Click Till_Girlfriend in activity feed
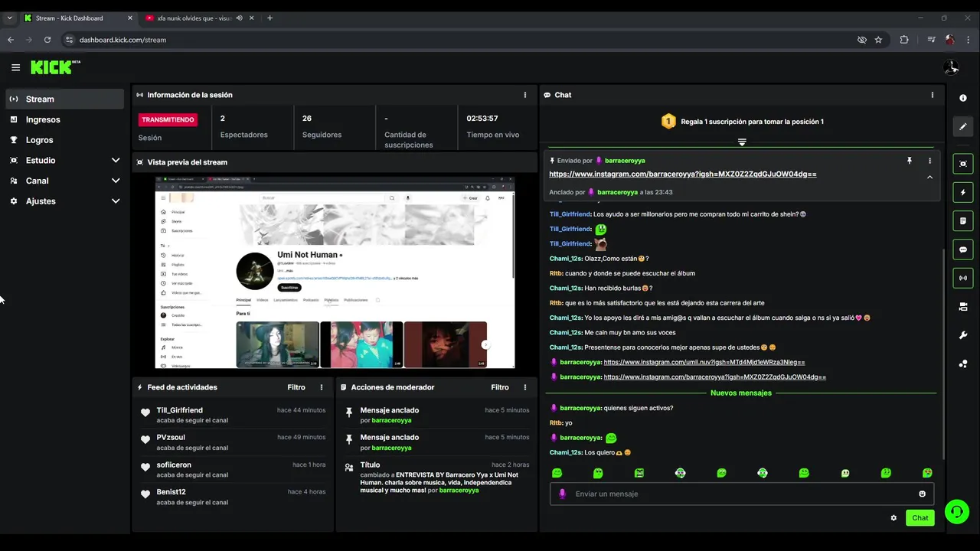 pyautogui.click(x=180, y=410)
